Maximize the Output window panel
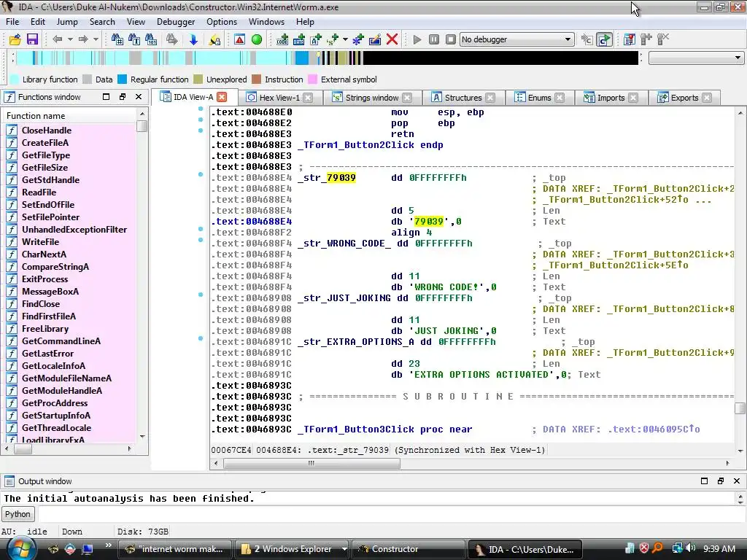The width and height of the screenshot is (747, 560). 704,481
